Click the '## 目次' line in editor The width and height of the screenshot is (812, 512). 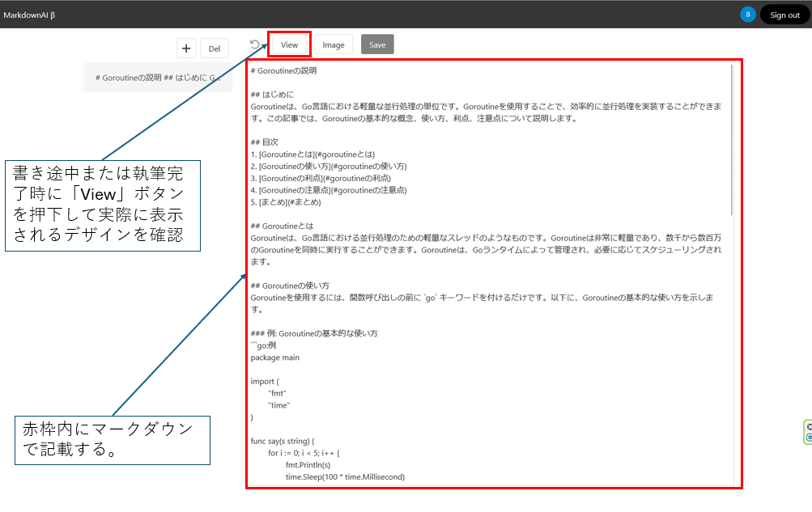[x=264, y=142]
